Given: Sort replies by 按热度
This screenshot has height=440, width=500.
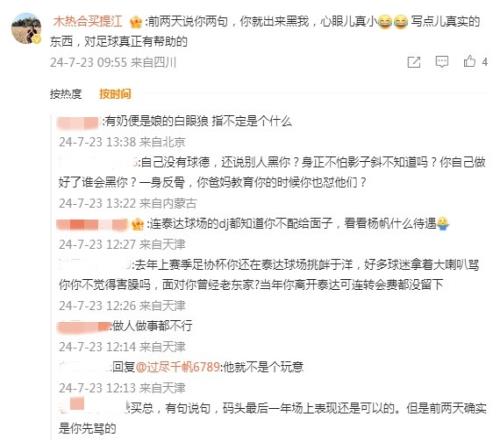Looking at the screenshot, I should (x=66, y=94).
